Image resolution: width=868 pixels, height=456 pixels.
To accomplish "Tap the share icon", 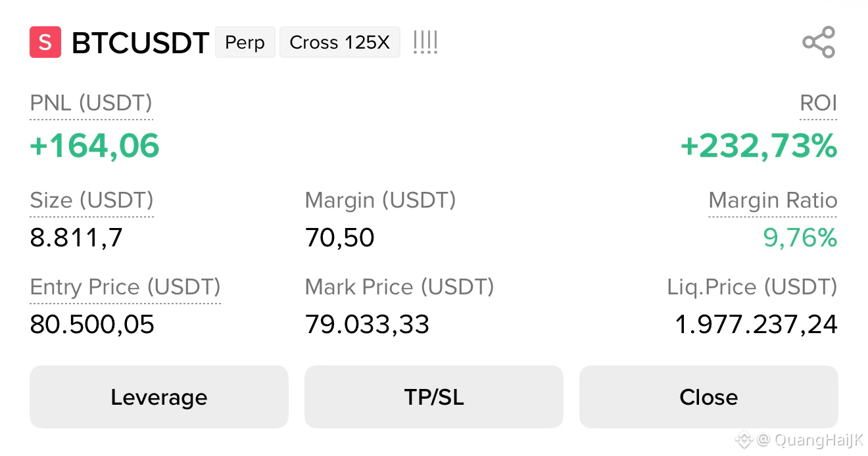I will (819, 43).
